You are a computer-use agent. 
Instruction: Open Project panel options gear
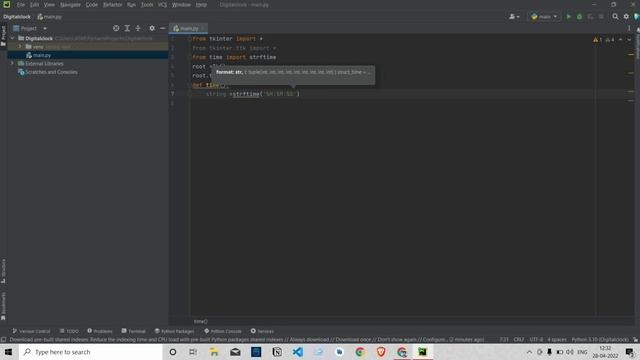[152, 28]
